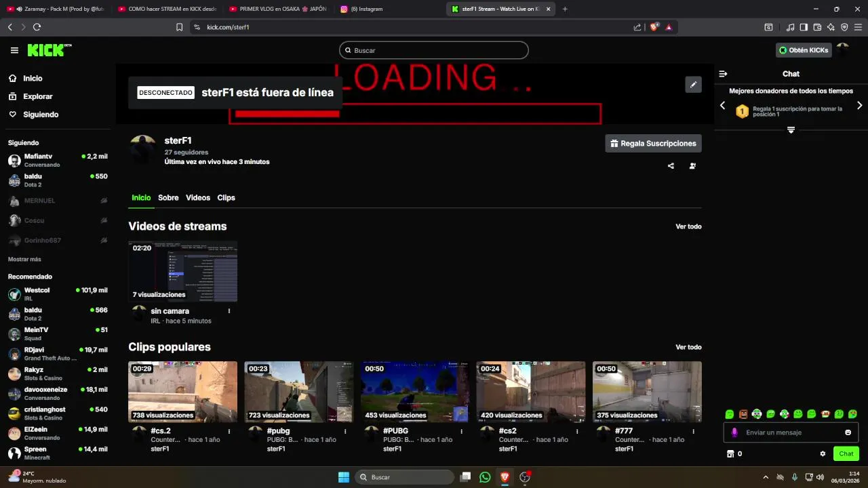The width and height of the screenshot is (868, 488).
Task: Open Ver todo for Videos de streams
Action: (688, 226)
